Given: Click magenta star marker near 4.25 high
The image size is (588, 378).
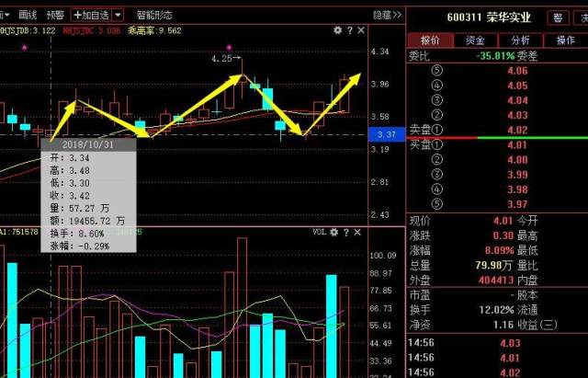Looking at the screenshot, I should pyautogui.click(x=229, y=48).
